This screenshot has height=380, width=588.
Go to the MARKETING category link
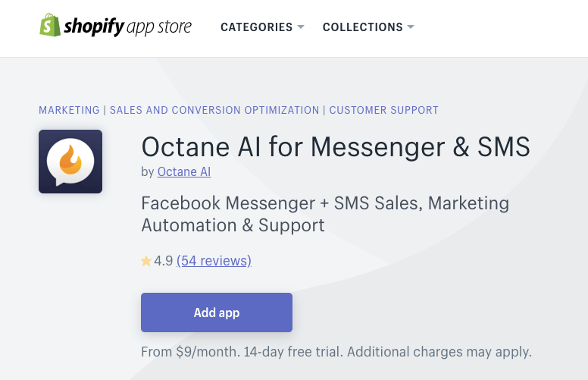pos(69,110)
